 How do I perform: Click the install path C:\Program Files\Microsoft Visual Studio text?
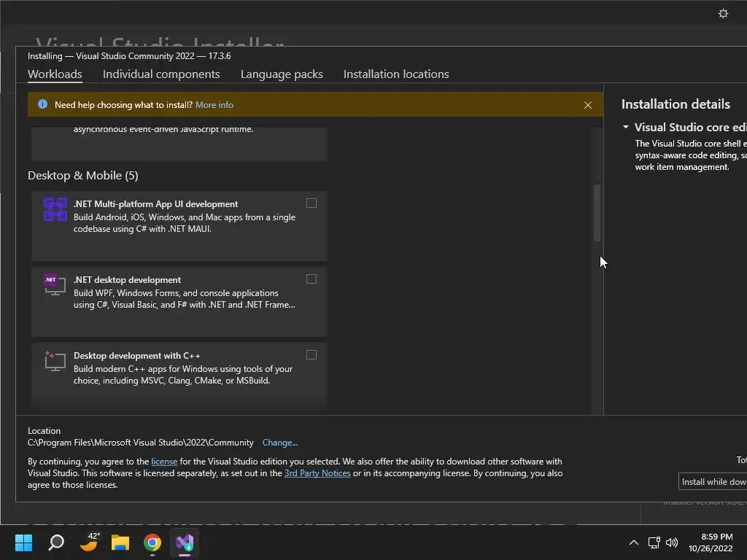141,443
